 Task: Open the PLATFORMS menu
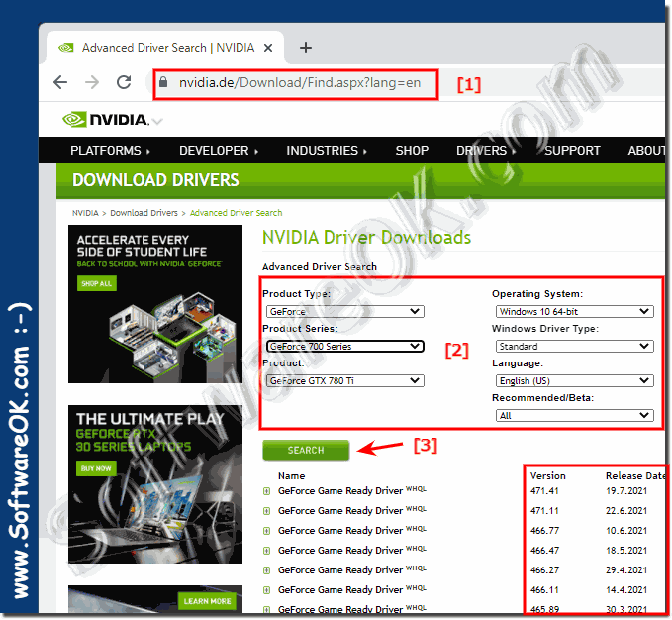click(110, 151)
